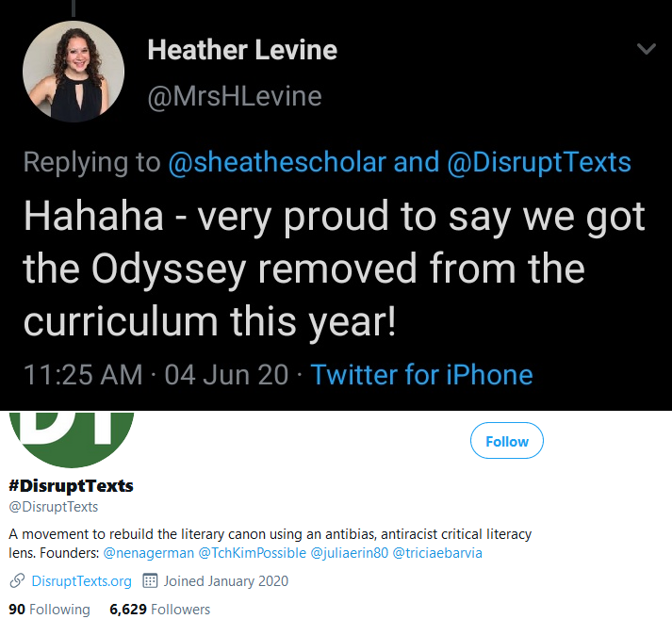Click the #DisruptTexts profile name
The width and height of the screenshot is (672, 619).
click(71, 486)
